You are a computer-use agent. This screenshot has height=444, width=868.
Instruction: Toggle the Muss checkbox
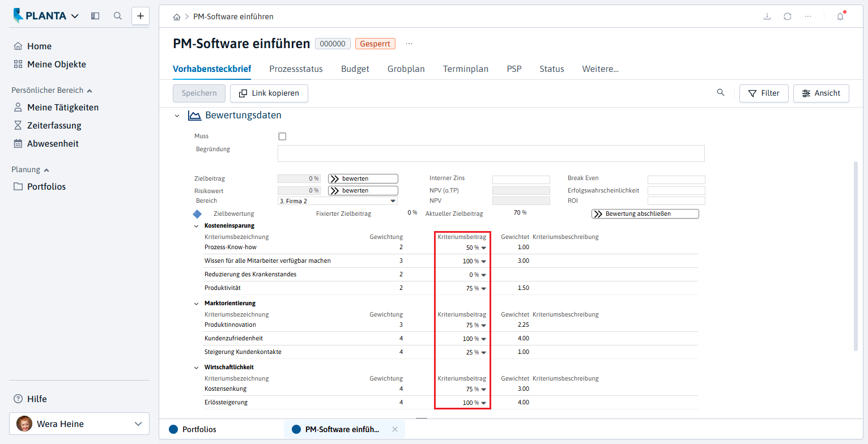click(283, 136)
